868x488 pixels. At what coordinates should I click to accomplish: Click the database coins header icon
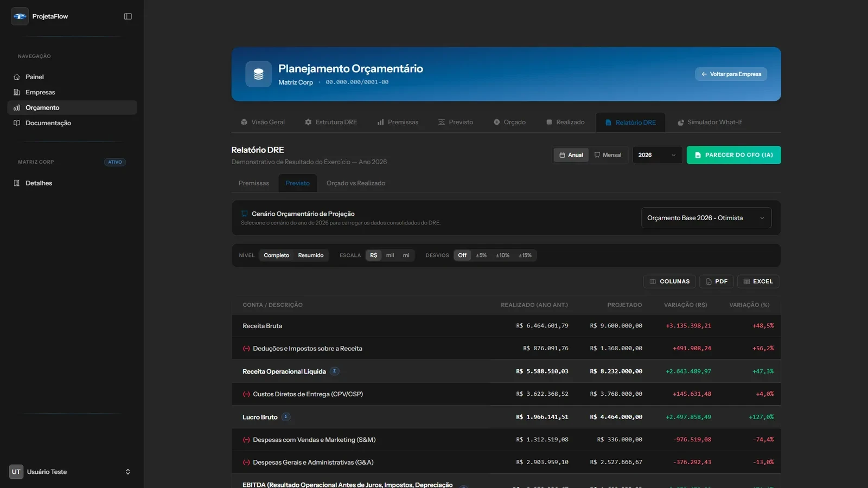click(258, 74)
